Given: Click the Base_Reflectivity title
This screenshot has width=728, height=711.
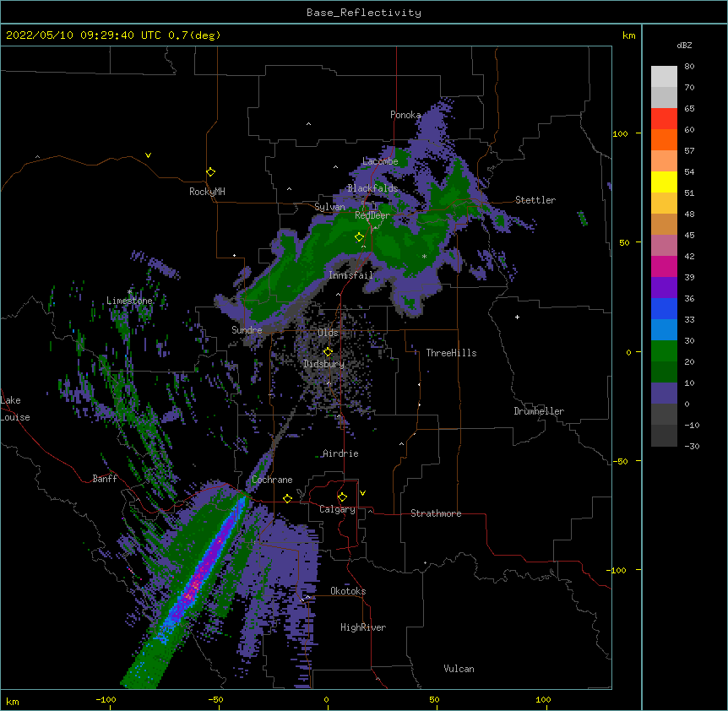Looking at the screenshot, I should pos(364,13).
